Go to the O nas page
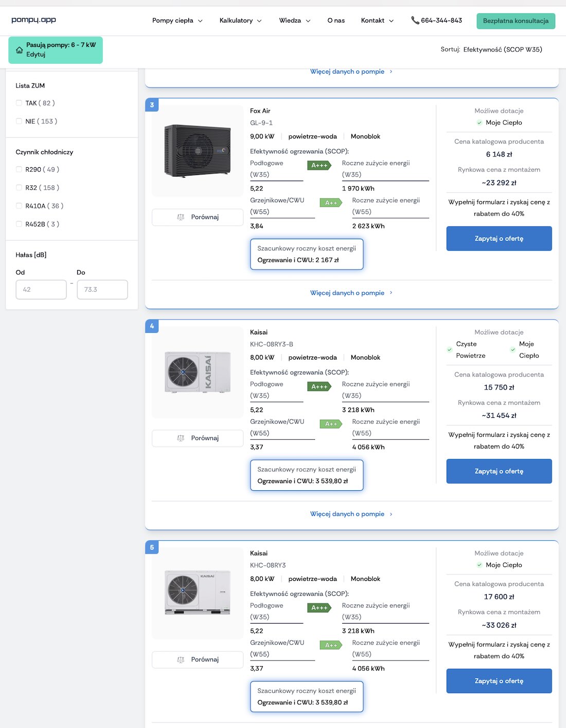The width and height of the screenshot is (566, 728). 336,21
